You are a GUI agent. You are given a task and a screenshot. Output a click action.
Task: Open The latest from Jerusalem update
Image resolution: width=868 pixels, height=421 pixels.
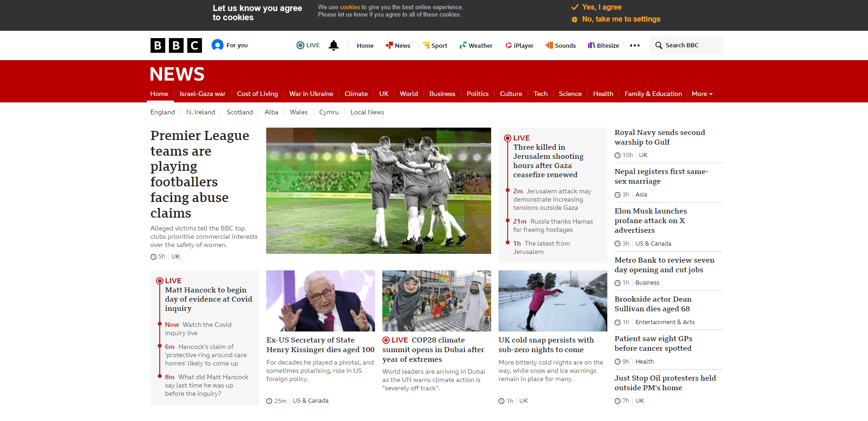542,247
